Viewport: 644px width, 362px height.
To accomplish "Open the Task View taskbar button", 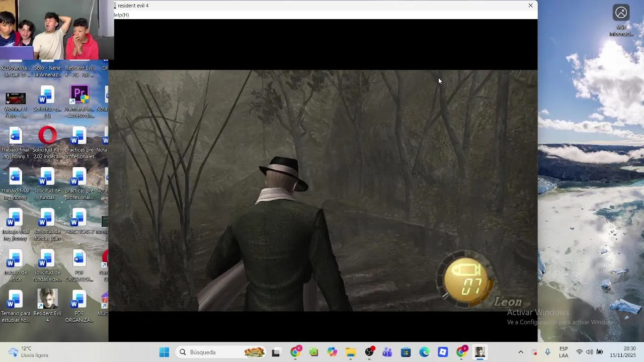I will (x=276, y=352).
